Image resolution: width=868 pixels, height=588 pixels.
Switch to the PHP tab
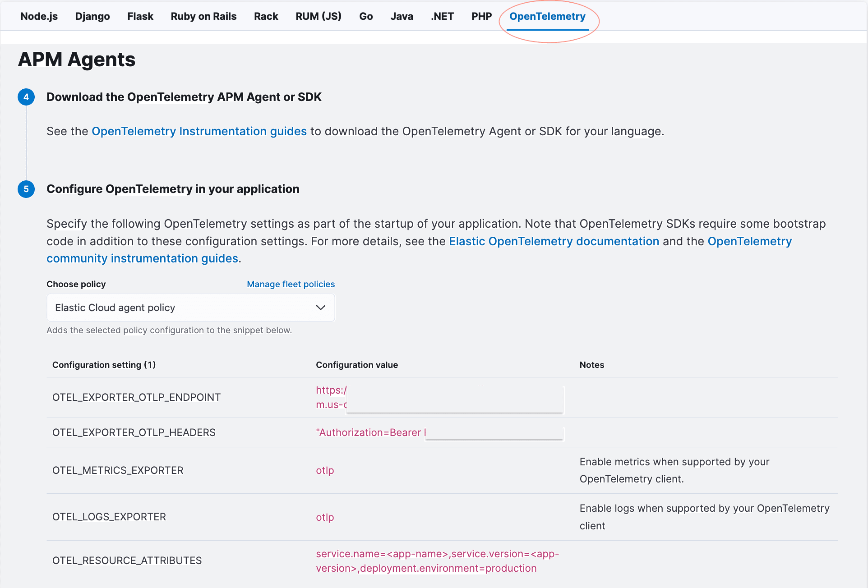[481, 16]
